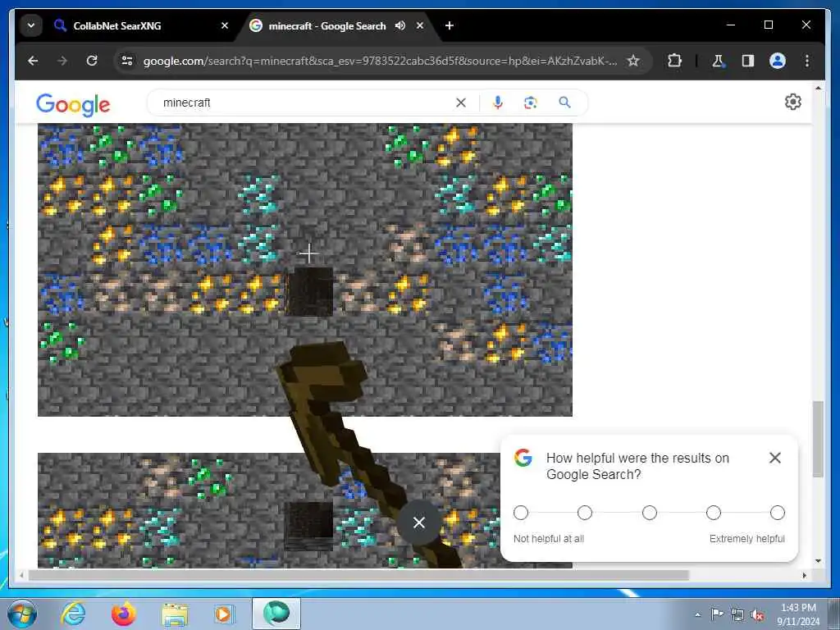840x630 pixels.
Task: Select the first rating, Not helpful at all
Action: pyautogui.click(x=521, y=513)
